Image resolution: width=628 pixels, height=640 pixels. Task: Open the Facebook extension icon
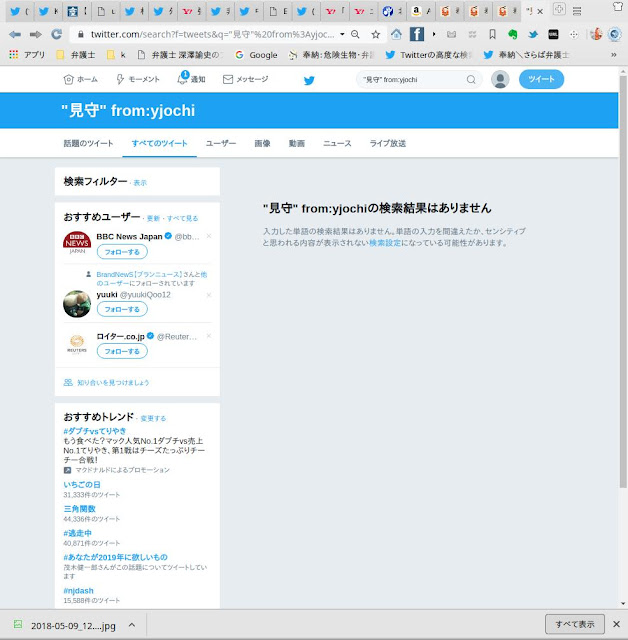pyautogui.click(x=417, y=34)
